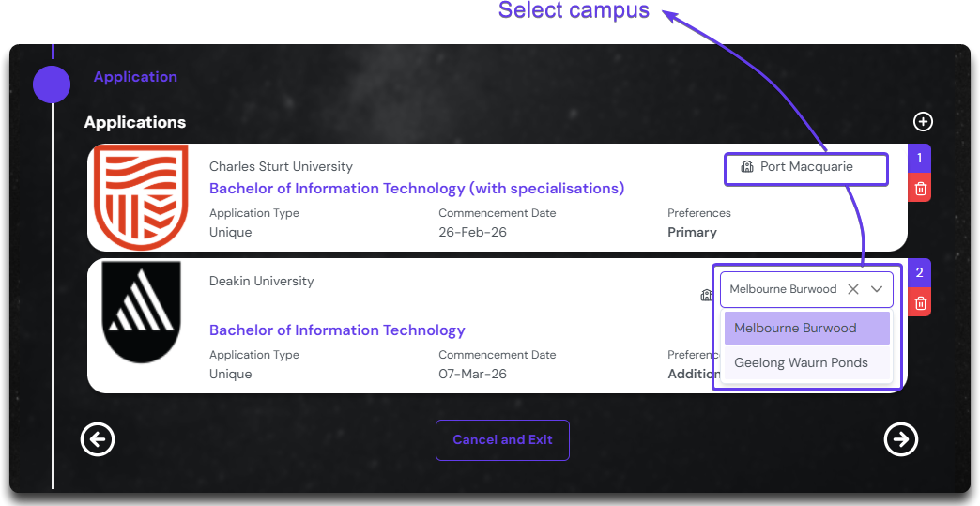Viewport: 980px width, 506px height.
Task: Click the add application plus icon
Action: tap(923, 121)
